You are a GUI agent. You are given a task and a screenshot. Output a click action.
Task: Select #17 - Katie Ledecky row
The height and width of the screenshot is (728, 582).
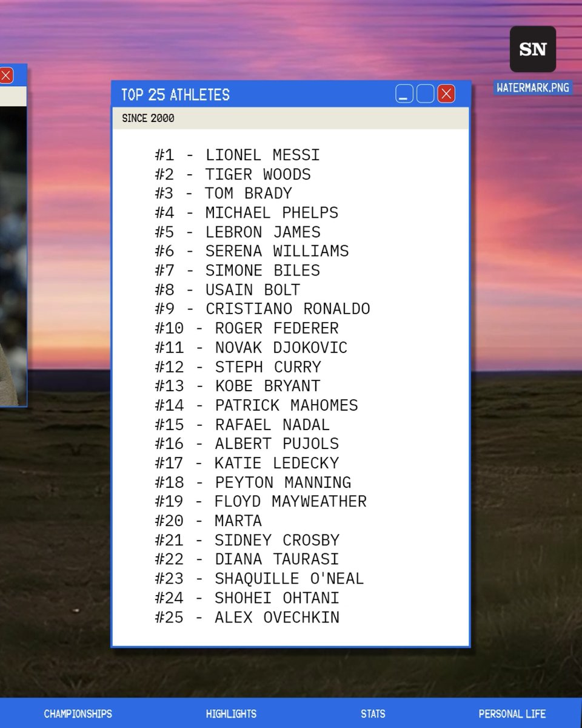tap(247, 463)
